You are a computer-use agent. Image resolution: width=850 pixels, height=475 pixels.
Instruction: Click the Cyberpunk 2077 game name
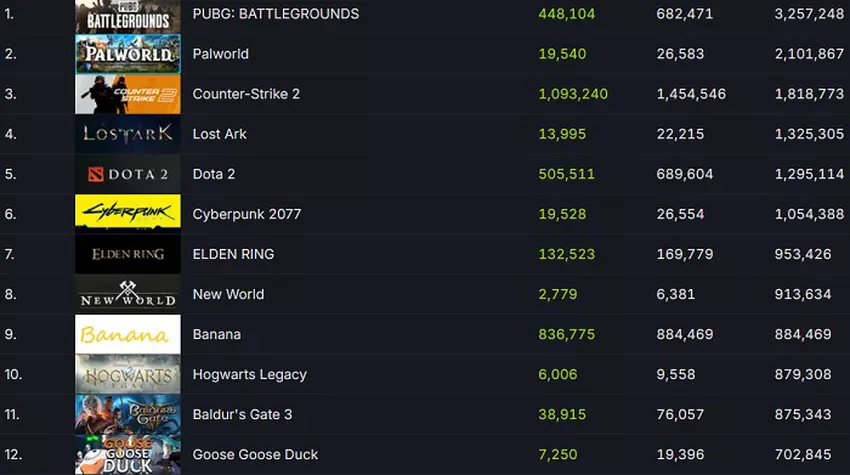click(246, 214)
